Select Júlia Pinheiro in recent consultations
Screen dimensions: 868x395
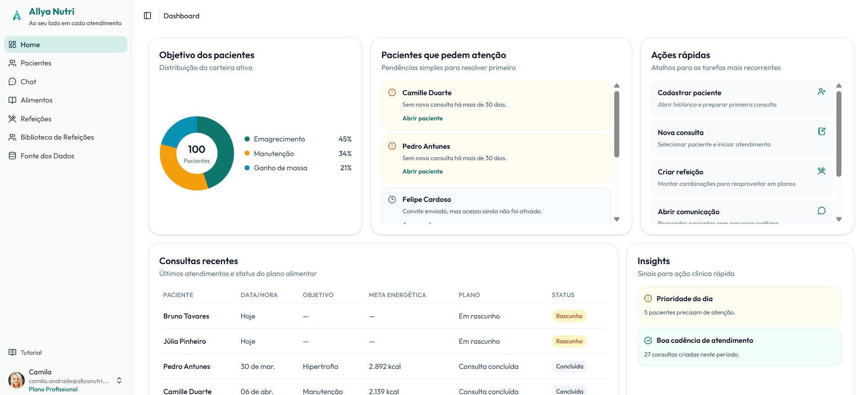[x=185, y=341]
